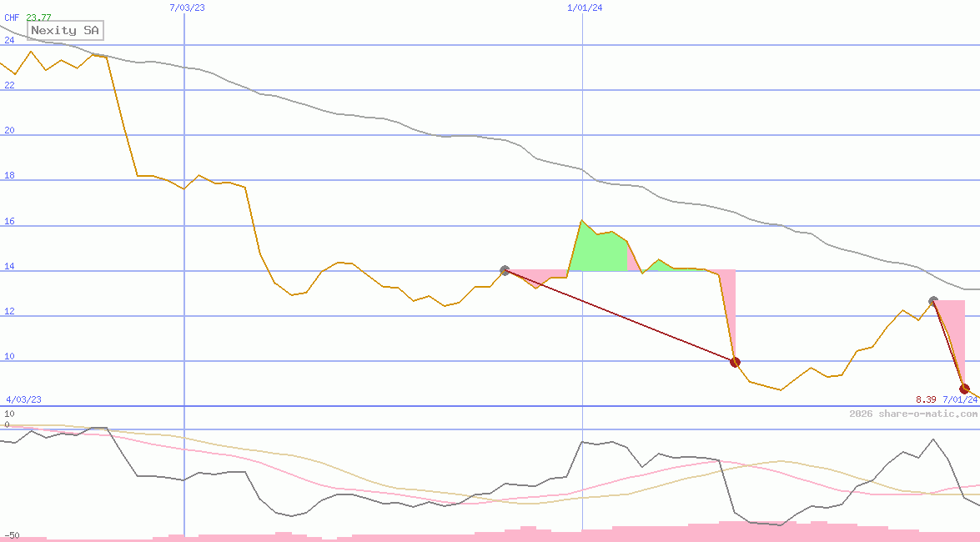Screen dimensions: 980x542
Task: Open the share-o-matic.com watermark link
Action: (913, 414)
